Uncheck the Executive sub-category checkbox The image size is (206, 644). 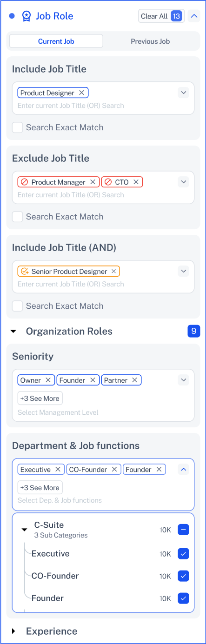(x=184, y=554)
